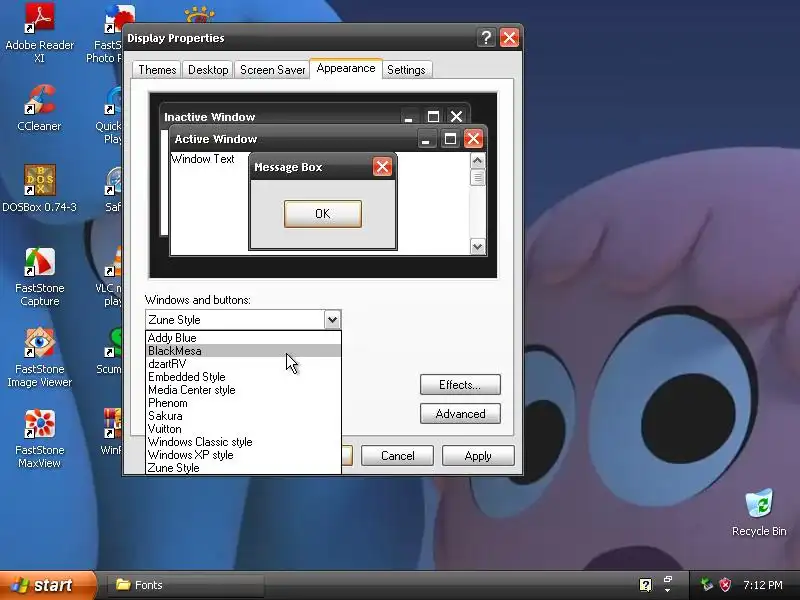Click the preview scrollbar thumb
Image resolution: width=800 pixels, height=600 pixels.
[x=478, y=178]
